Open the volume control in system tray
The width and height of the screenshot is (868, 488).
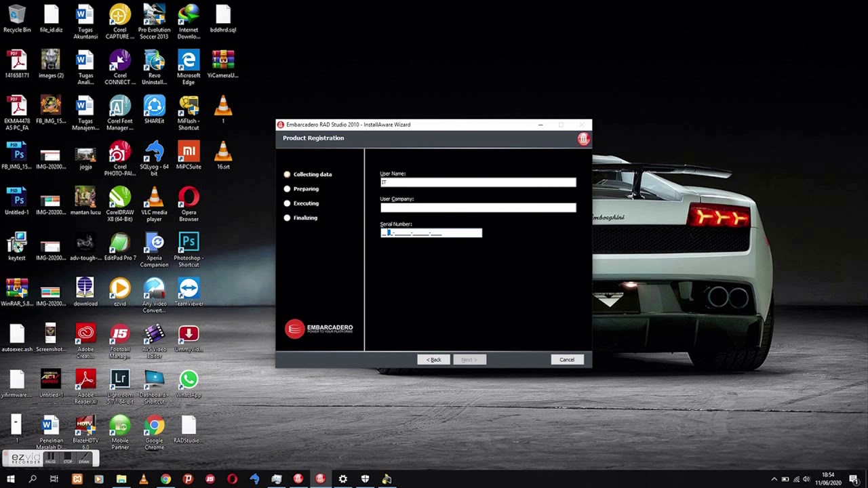point(806,479)
